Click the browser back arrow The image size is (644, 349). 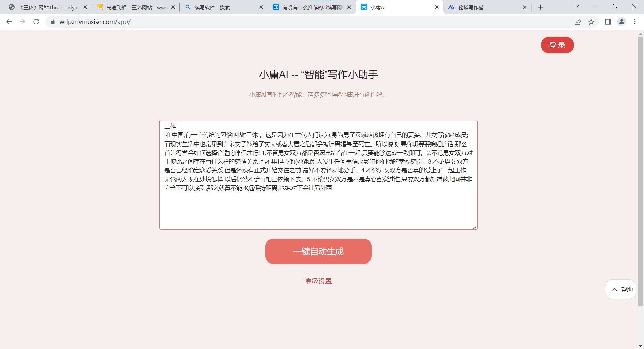9,22
